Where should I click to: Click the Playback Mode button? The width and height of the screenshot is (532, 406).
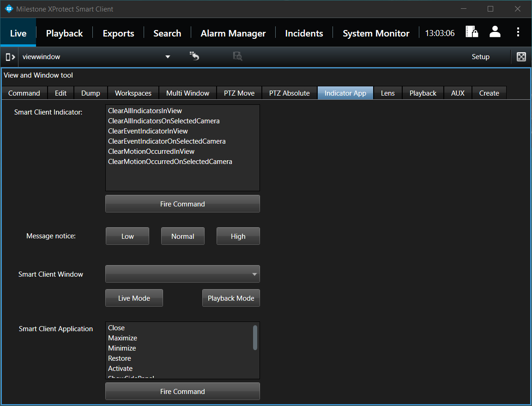231,298
